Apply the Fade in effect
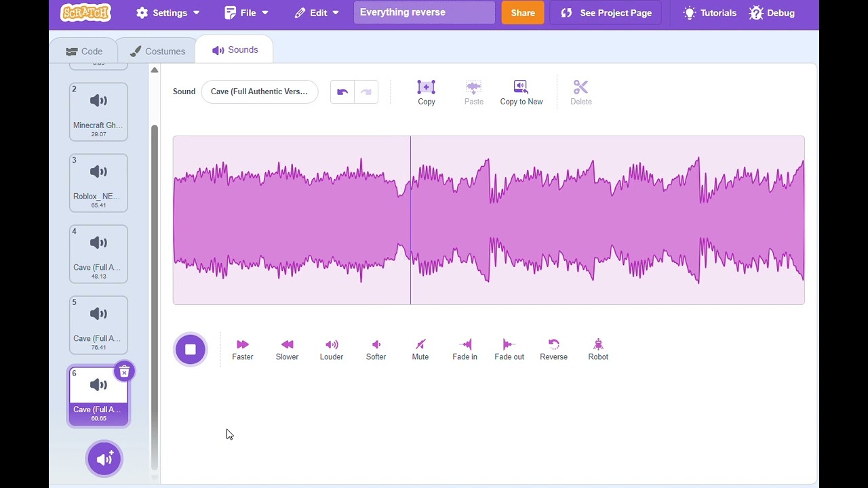Viewport: 868px width, 488px height. click(x=465, y=350)
